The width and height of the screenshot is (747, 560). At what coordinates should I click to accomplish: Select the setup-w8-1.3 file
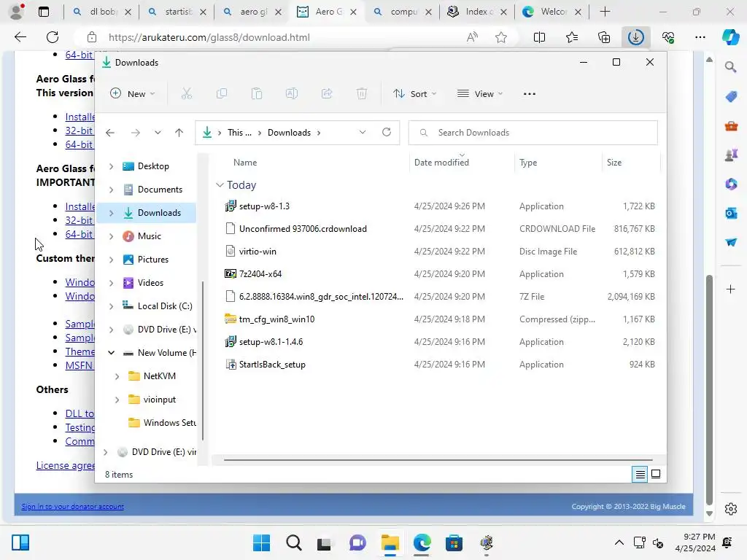[x=264, y=206]
